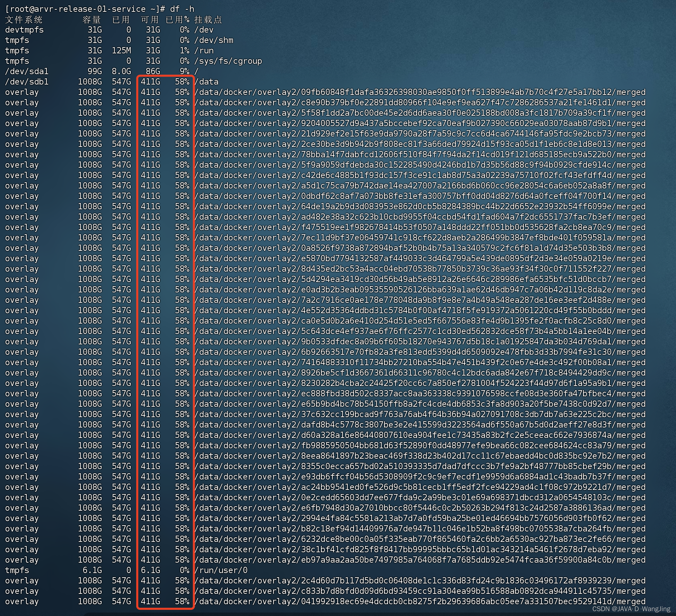Click overlay path starting 8eea8641897b
The width and height of the screenshot is (676, 616).
(420, 456)
